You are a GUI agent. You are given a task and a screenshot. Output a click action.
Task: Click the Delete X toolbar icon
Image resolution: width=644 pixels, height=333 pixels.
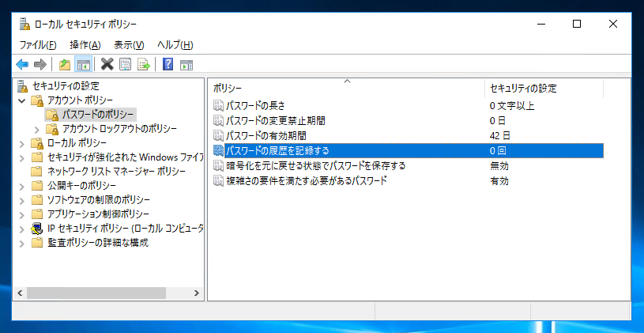107,64
